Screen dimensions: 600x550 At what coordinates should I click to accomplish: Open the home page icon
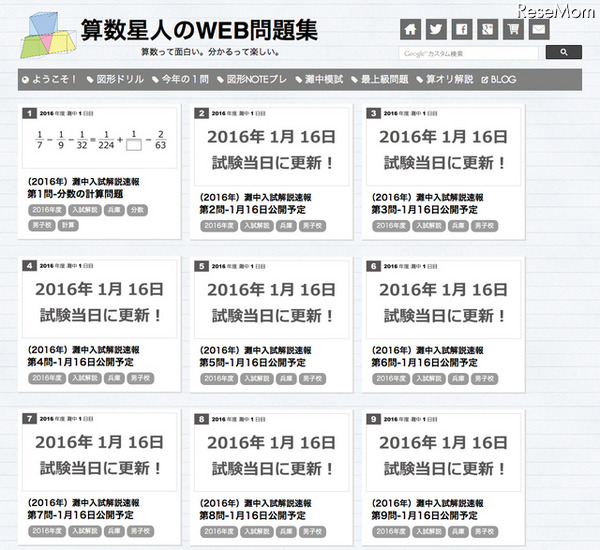(411, 29)
